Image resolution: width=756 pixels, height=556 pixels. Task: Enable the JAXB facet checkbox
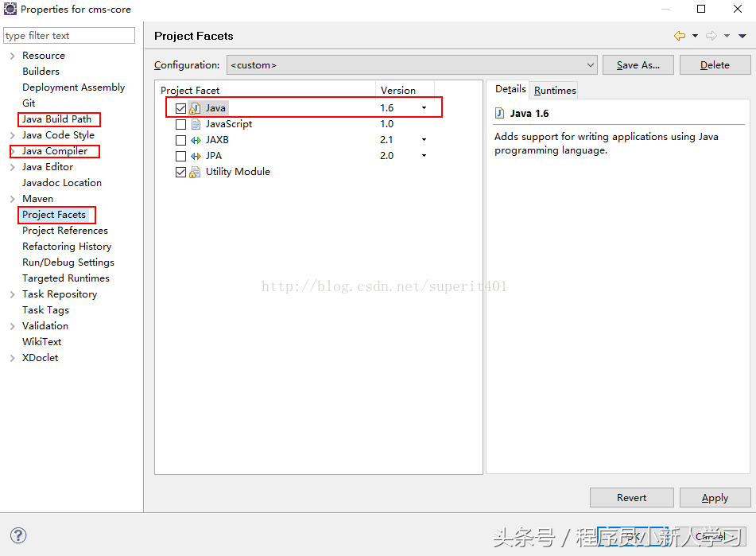pos(180,140)
